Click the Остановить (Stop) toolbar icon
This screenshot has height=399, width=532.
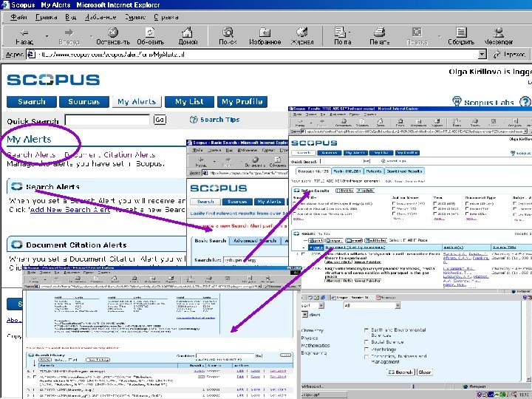113,33
